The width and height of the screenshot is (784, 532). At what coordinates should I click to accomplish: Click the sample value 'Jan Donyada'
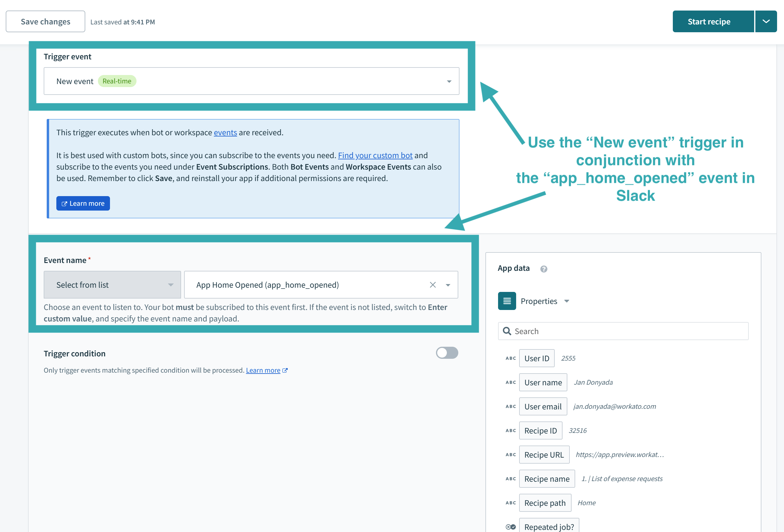pyautogui.click(x=593, y=383)
